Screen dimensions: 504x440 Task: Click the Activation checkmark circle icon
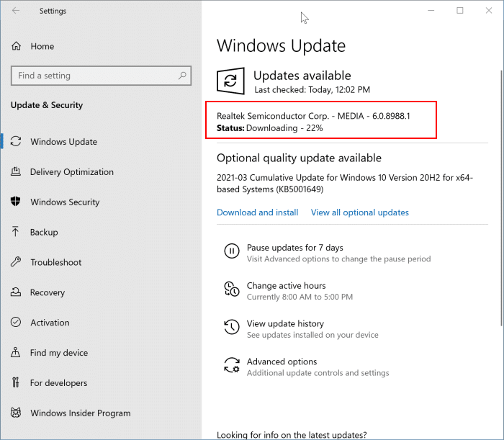(x=16, y=322)
